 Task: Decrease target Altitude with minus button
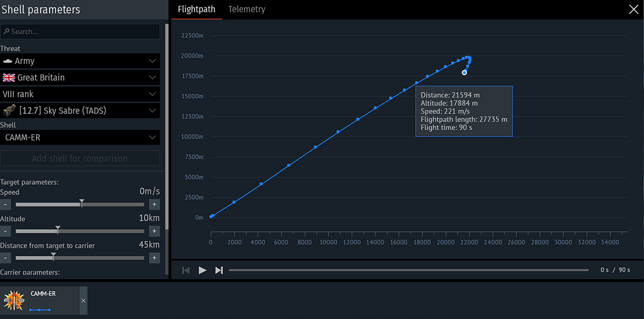(x=5, y=232)
